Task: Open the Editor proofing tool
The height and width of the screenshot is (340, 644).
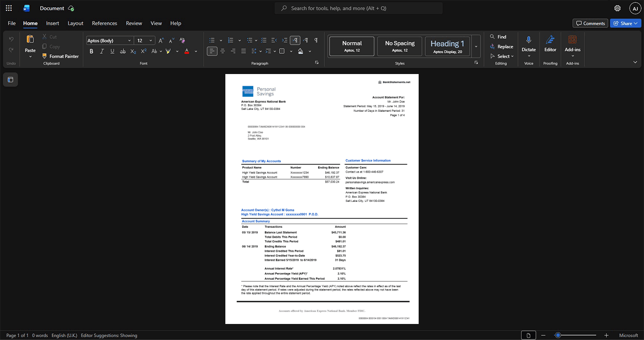Action: pyautogui.click(x=550, y=44)
